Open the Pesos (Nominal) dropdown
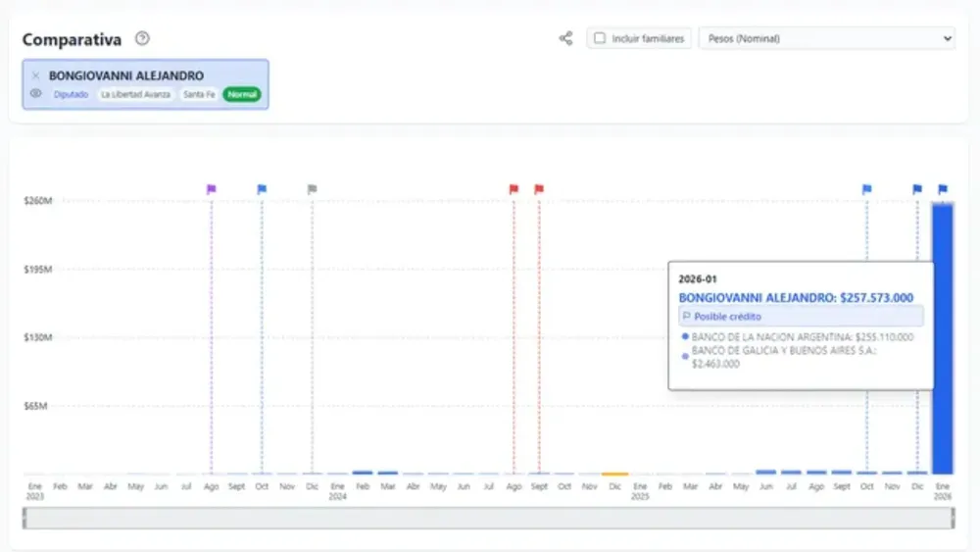The image size is (980, 552). tap(826, 39)
